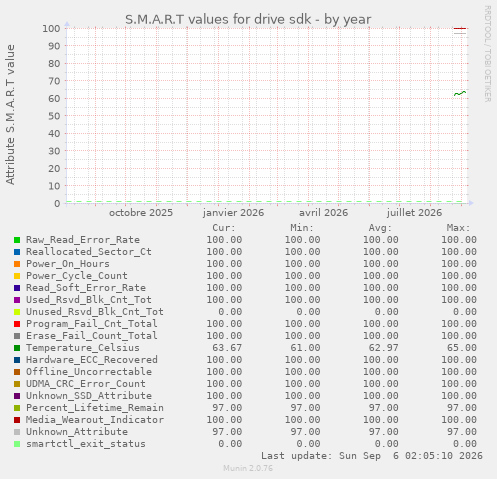The width and height of the screenshot is (497, 479).
Task: Click the Attribute S.M.A.R.T value axis title
Action: click(x=10, y=115)
